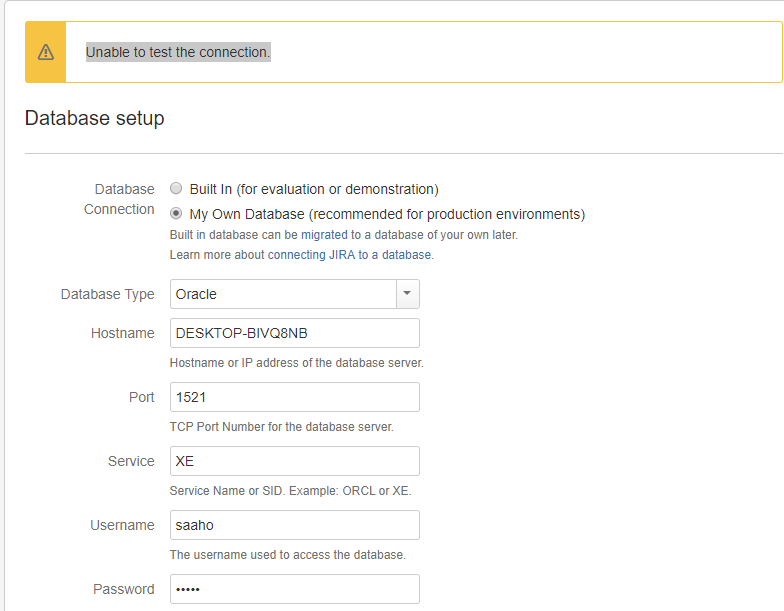Select the Built In database radio button
Screen dimensions: 784x611
[x=176, y=188]
